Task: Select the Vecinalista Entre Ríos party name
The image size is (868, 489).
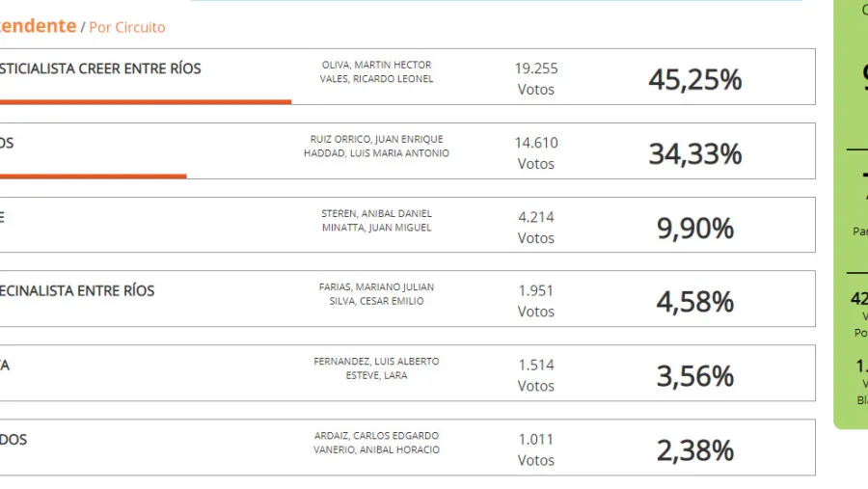Action: [x=77, y=291]
